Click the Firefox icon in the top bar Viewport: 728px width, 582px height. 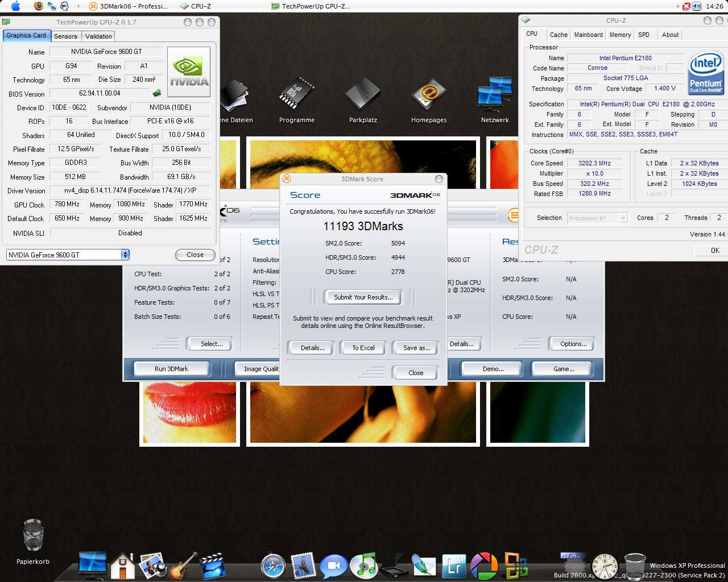(x=38, y=6)
